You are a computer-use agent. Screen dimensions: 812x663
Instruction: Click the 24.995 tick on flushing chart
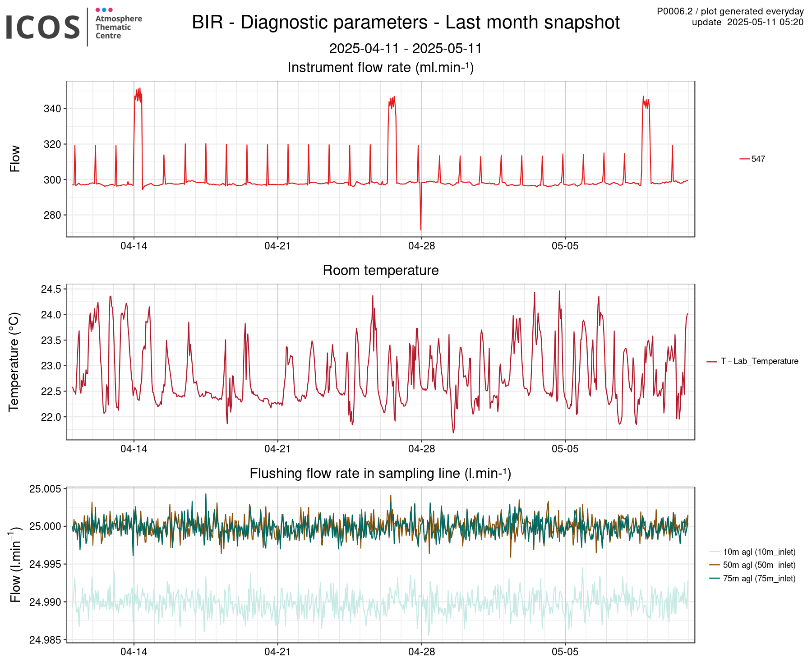[45, 564]
